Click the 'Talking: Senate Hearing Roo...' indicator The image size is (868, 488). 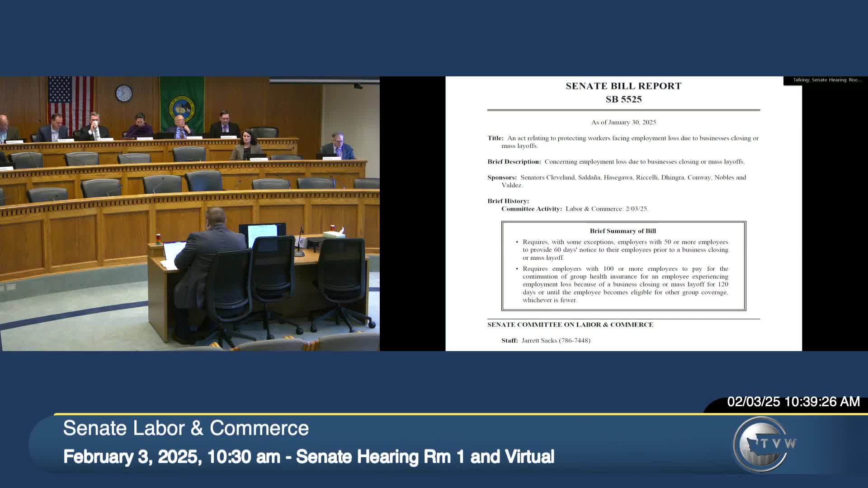[827, 80]
